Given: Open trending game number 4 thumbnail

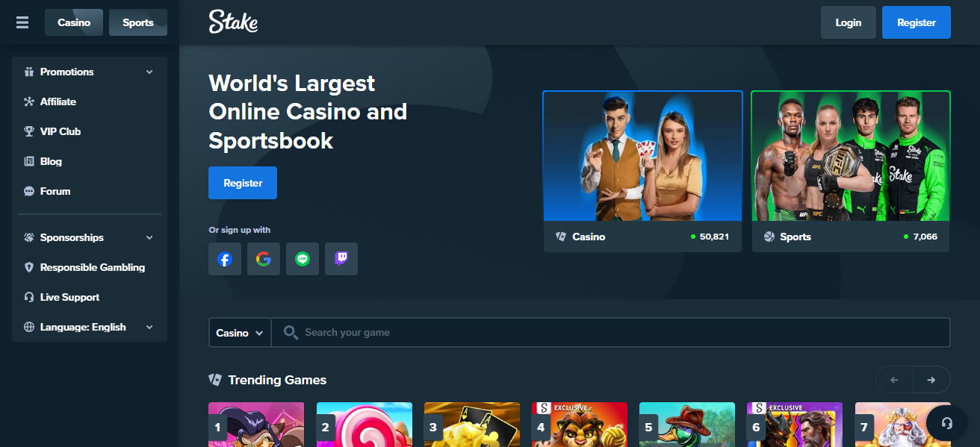Looking at the screenshot, I should click(580, 425).
